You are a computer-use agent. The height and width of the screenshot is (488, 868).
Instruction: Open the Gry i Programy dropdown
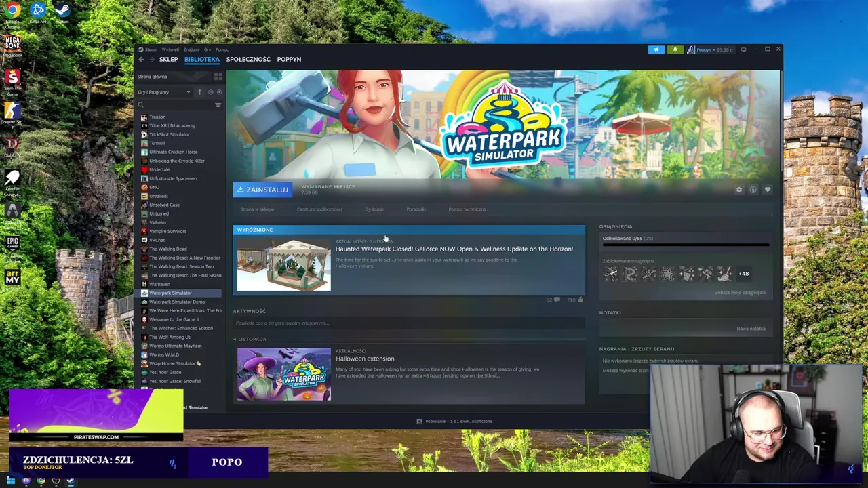click(165, 92)
